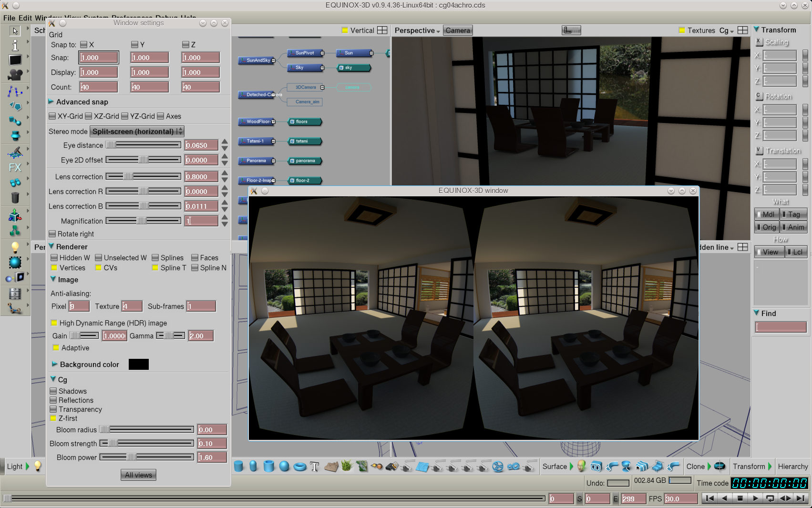This screenshot has width=812, height=508.
Task: Collapse the Renderer section
Action: point(51,247)
